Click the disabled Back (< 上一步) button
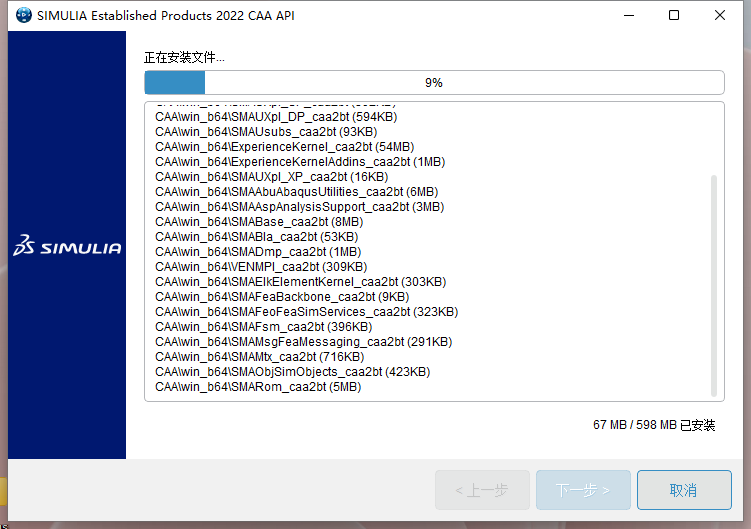The height and width of the screenshot is (529, 751). pyautogui.click(x=482, y=490)
